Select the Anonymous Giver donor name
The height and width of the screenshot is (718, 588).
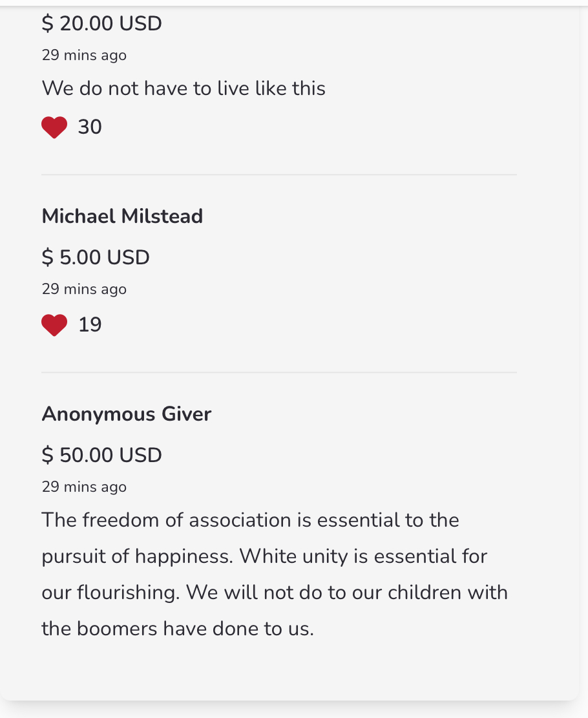pyautogui.click(x=126, y=414)
